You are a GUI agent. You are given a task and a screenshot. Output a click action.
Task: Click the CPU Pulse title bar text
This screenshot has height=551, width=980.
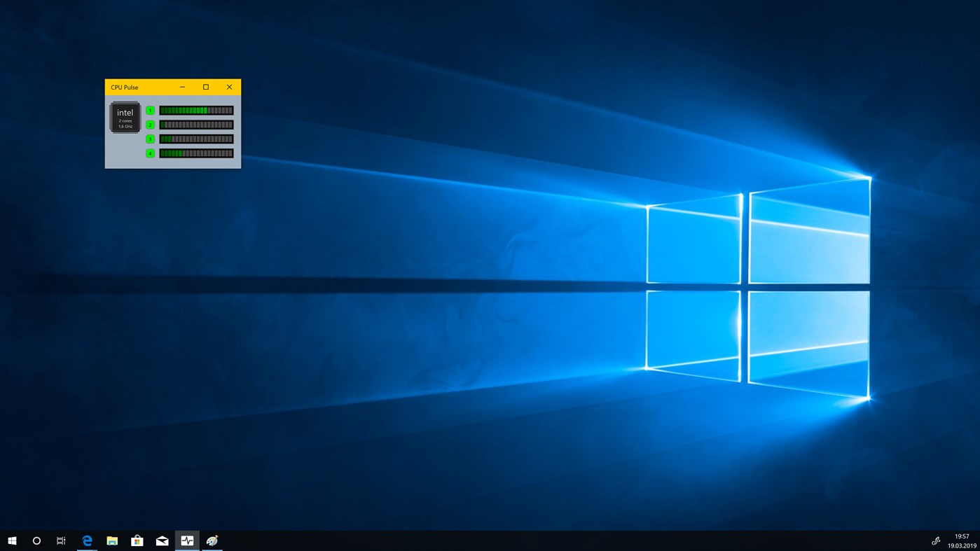coord(125,87)
